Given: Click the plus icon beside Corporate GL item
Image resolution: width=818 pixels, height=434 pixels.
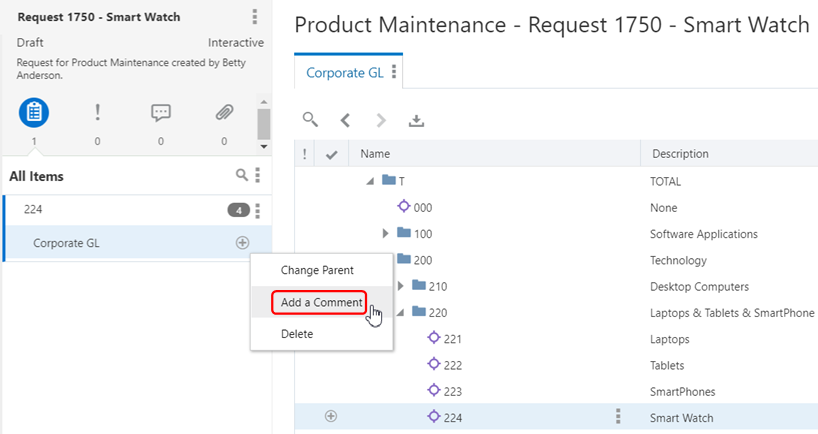Looking at the screenshot, I should pos(242,243).
